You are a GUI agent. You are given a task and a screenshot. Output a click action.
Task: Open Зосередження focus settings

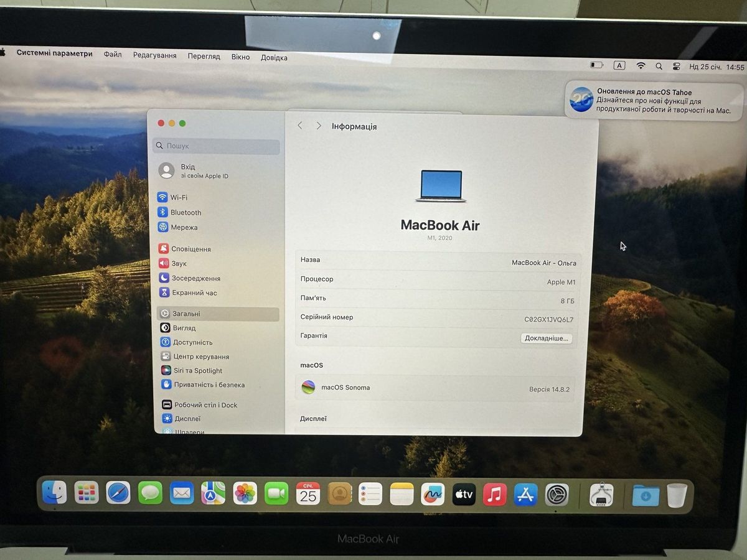pyautogui.click(x=195, y=278)
